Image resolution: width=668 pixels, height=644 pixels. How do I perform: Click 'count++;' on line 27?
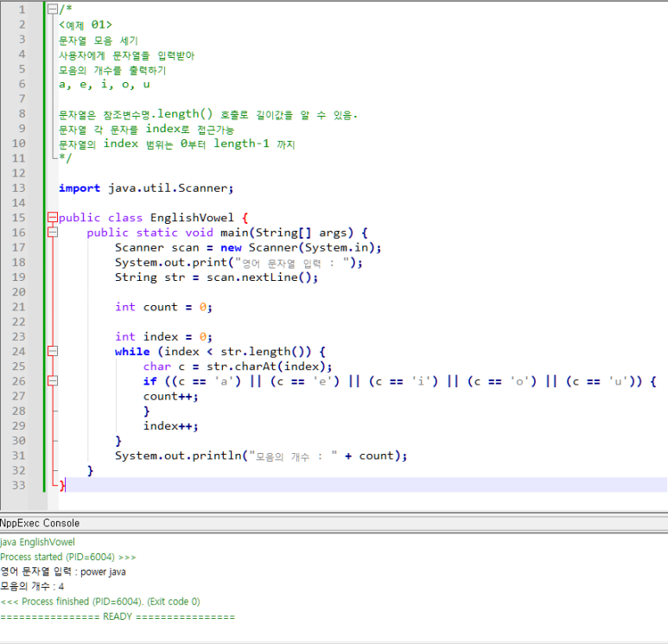[x=170, y=397]
